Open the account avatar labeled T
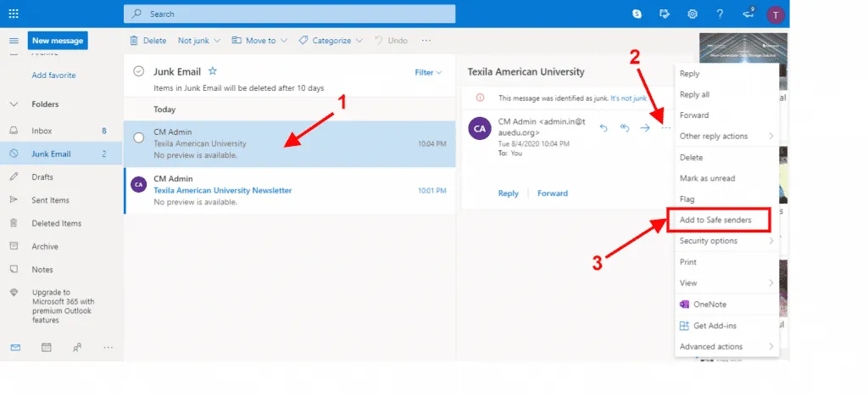 776,15
